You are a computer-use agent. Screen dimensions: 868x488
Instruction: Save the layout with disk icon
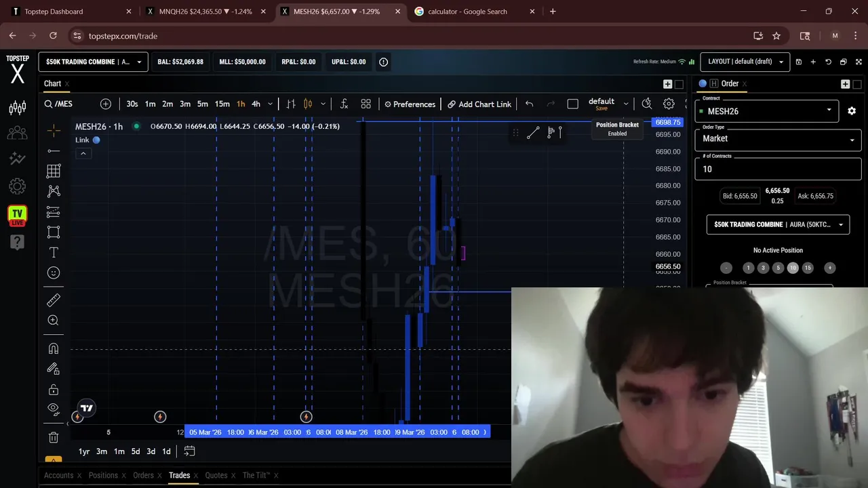[799, 62]
